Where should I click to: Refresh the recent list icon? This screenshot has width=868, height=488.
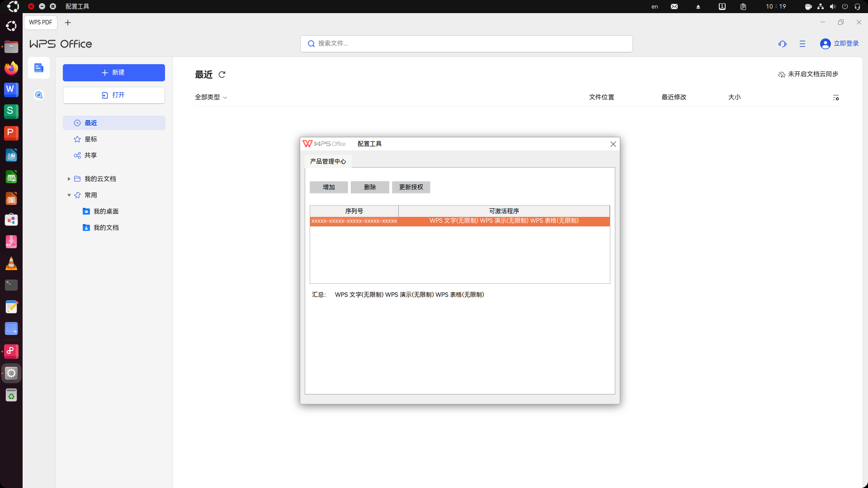222,75
